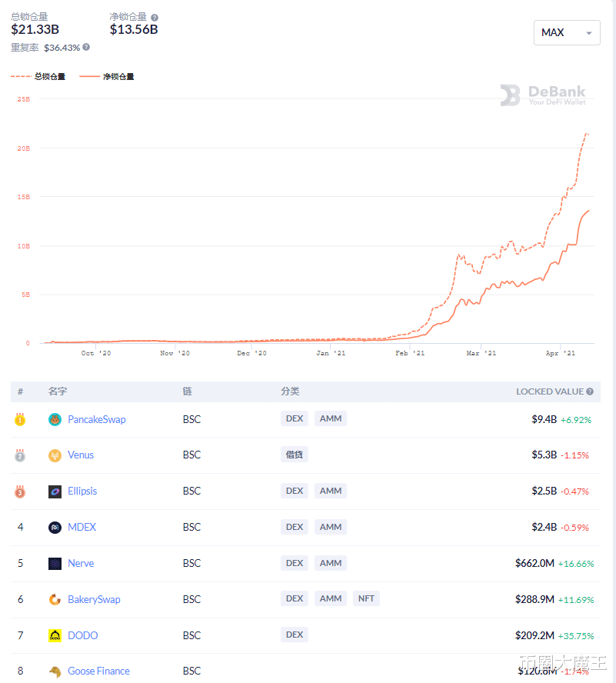Click help icon next to LOCKED VALUE
The width and height of the screenshot is (616, 683).
(x=590, y=391)
